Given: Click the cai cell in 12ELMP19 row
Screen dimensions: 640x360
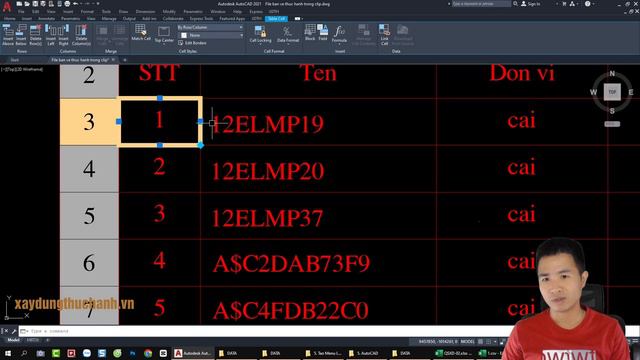Looking at the screenshot, I should coord(522,122).
